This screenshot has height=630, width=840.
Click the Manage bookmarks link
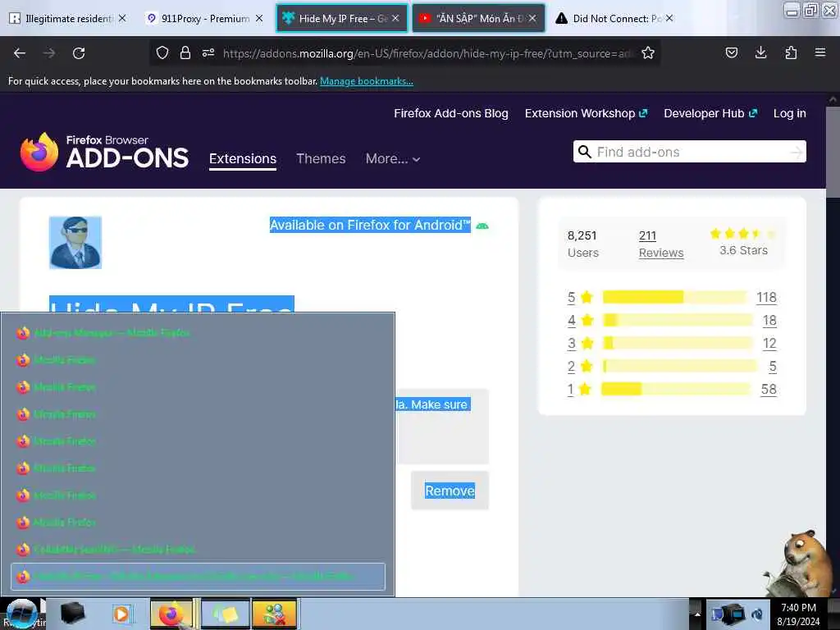coord(367,81)
